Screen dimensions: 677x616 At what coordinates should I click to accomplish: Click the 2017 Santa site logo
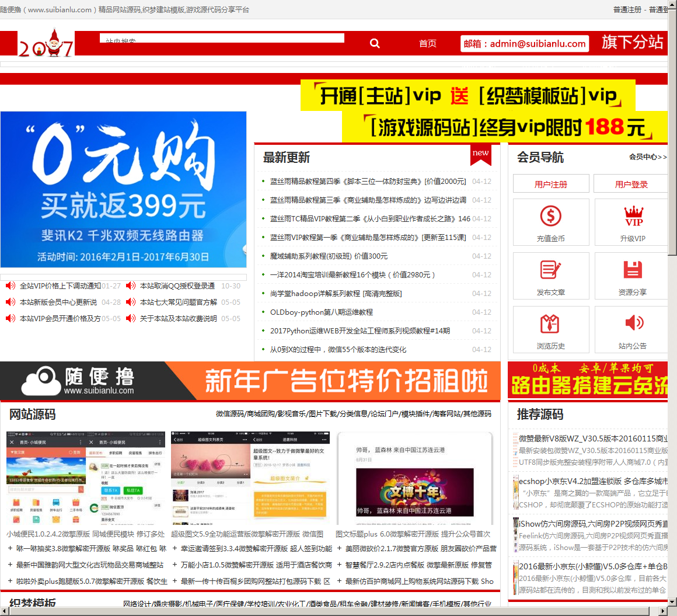coord(46,43)
